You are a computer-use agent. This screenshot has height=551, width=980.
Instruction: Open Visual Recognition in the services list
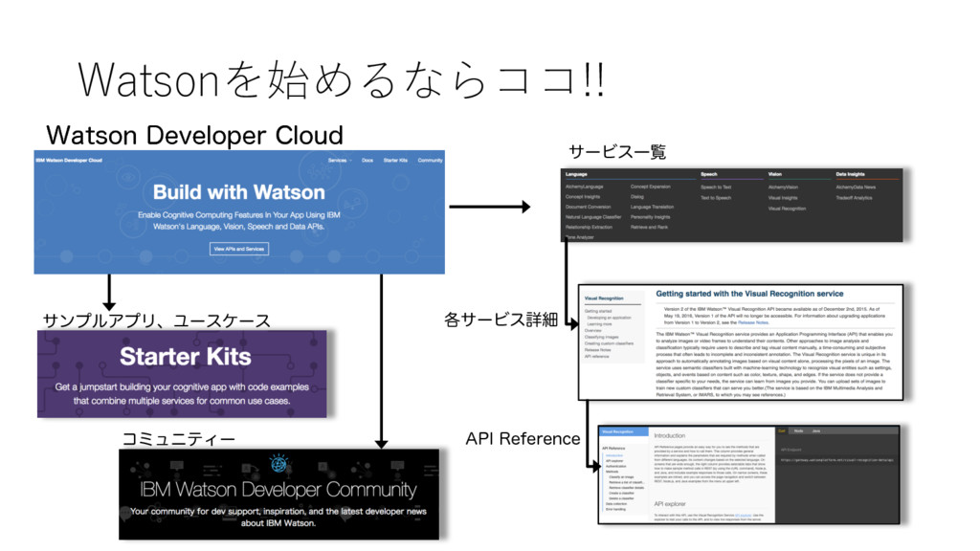click(x=787, y=208)
